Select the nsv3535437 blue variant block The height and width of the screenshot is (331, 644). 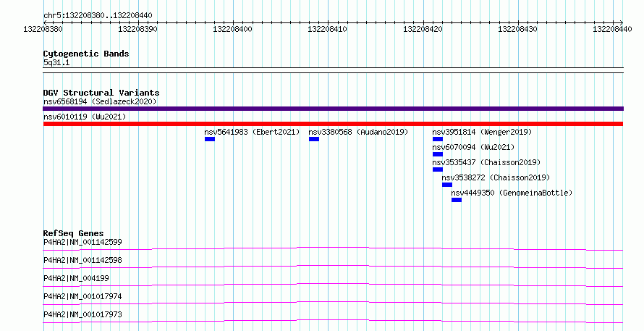point(437,169)
